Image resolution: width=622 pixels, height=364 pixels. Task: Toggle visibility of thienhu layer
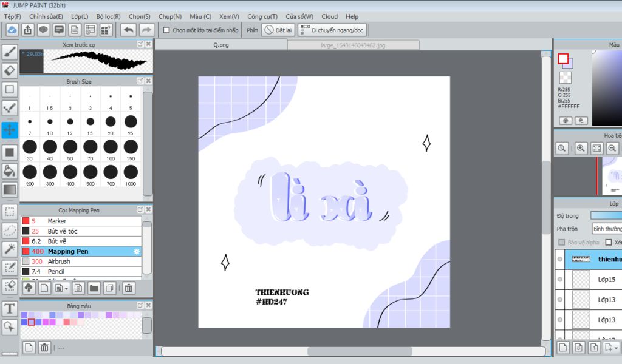pos(559,259)
